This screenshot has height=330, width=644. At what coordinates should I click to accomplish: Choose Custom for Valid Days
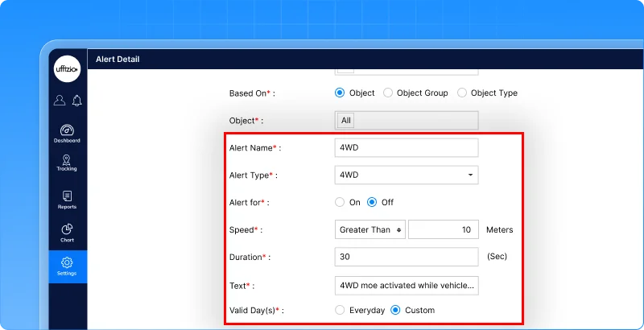395,311
